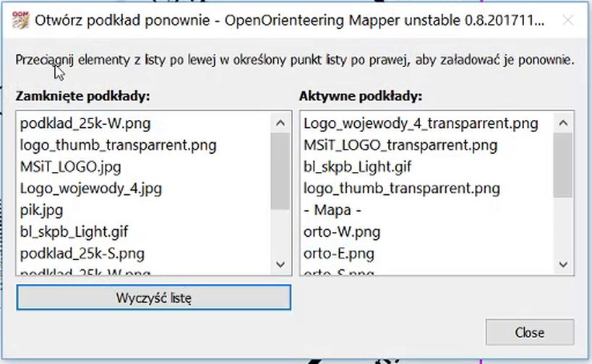
Task: Click up arrow of active templates scrollbar
Action: (x=563, y=123)
